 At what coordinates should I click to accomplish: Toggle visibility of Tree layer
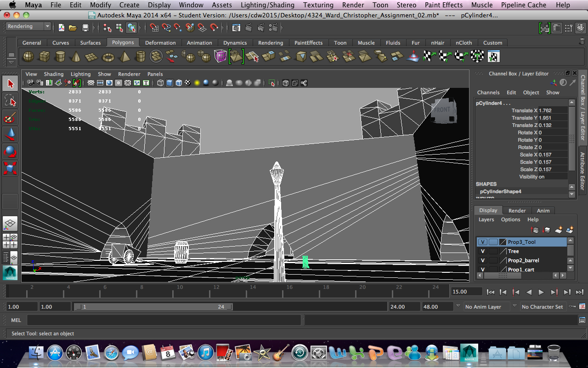[x=483, y=251]
